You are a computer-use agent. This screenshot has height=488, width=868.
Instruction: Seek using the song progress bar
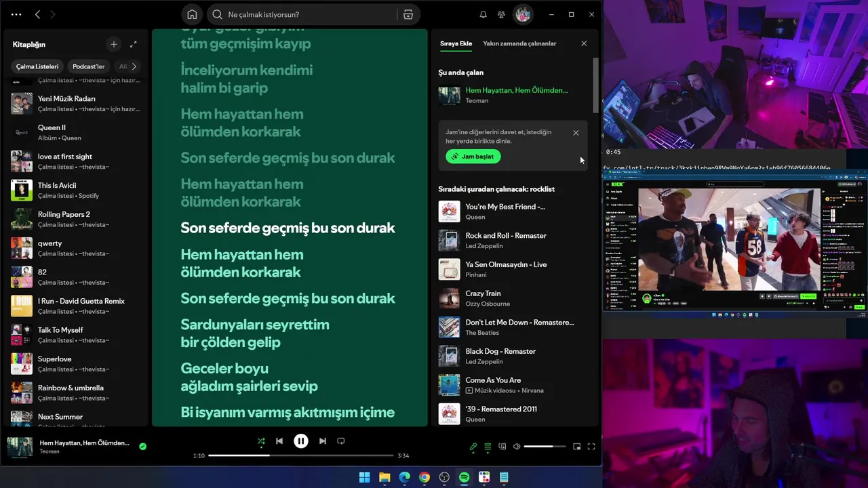coord(301,455)
